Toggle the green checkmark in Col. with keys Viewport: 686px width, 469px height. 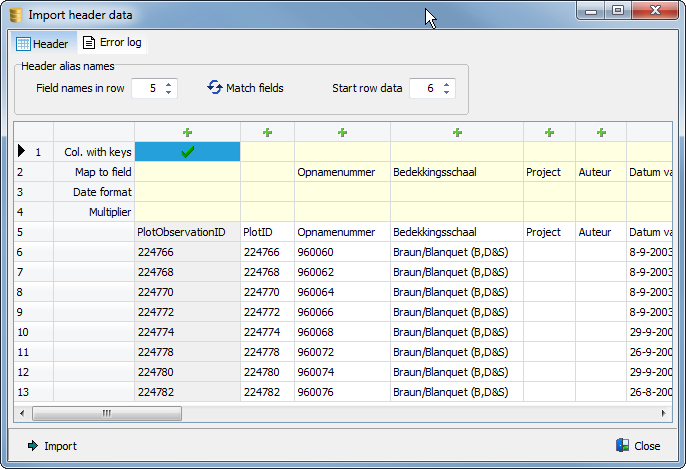tap(187, 152)
